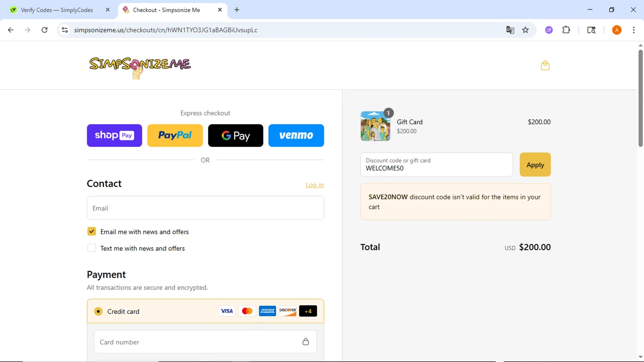Show the +4 more card types
This screenshot has width=644, height=362.
(x=308, y=311)
